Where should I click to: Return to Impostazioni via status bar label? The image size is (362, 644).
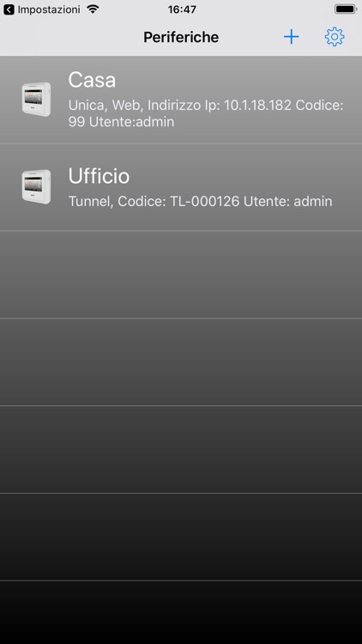pos(49,9)
